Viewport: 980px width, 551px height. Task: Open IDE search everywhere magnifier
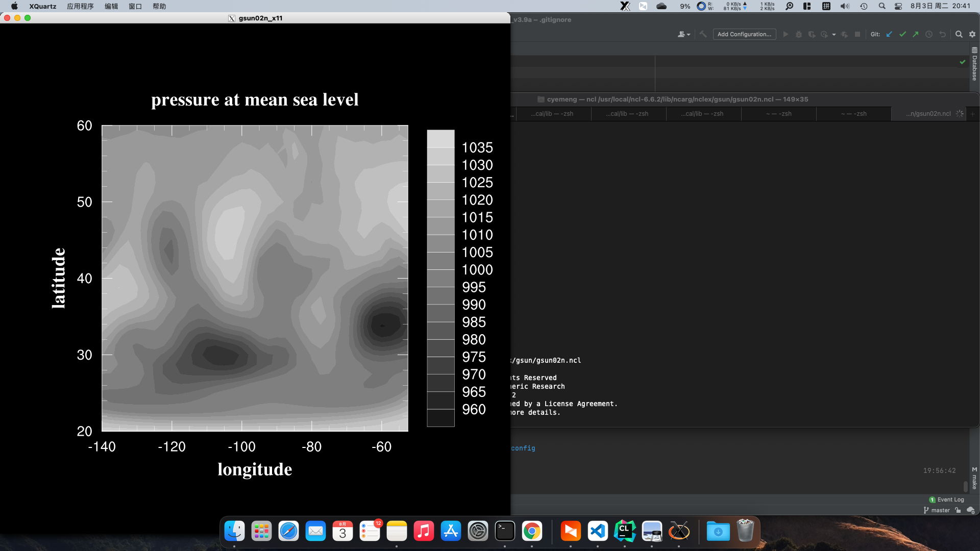tap(959, 34)
